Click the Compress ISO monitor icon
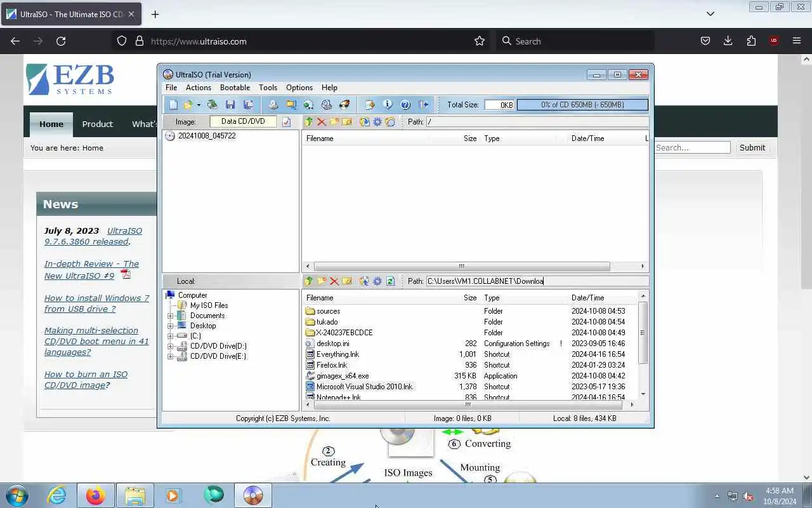 pyautogui.click(x=291, y=105)
